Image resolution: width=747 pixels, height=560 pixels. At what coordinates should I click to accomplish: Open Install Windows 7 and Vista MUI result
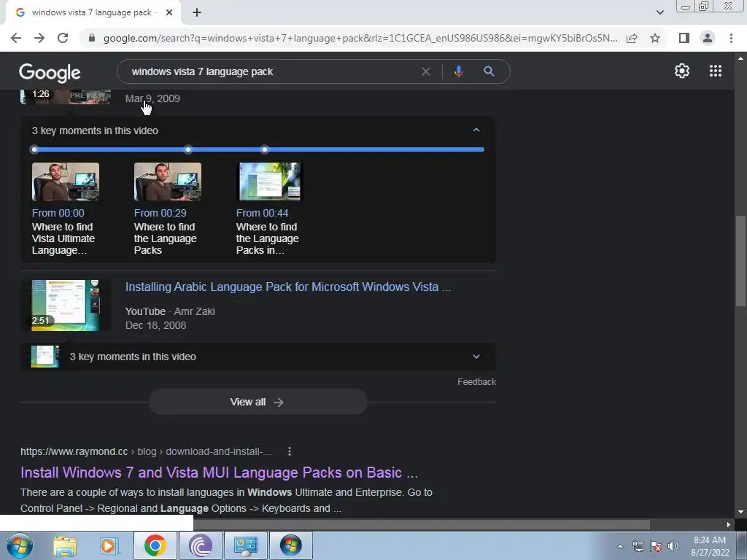click(x=219, y=472)
